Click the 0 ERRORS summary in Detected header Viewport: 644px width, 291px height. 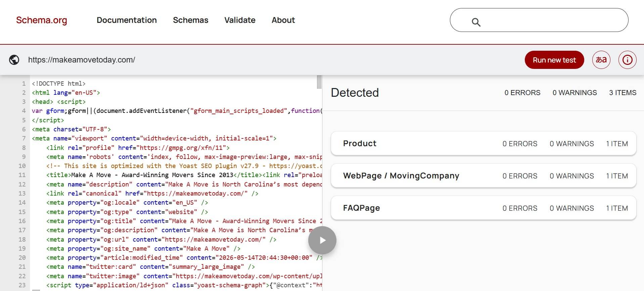522,93
